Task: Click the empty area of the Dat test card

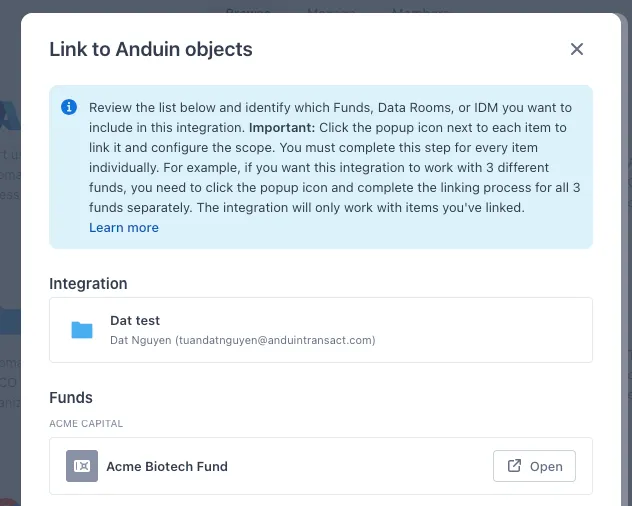Action: point(480,330)
